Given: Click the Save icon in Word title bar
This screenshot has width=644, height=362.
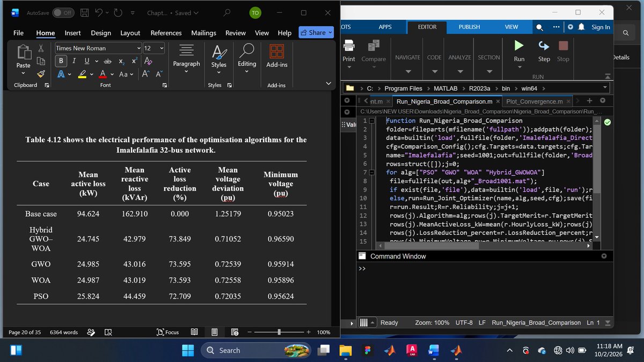Looking at the screenshot, I should [84, 13].
